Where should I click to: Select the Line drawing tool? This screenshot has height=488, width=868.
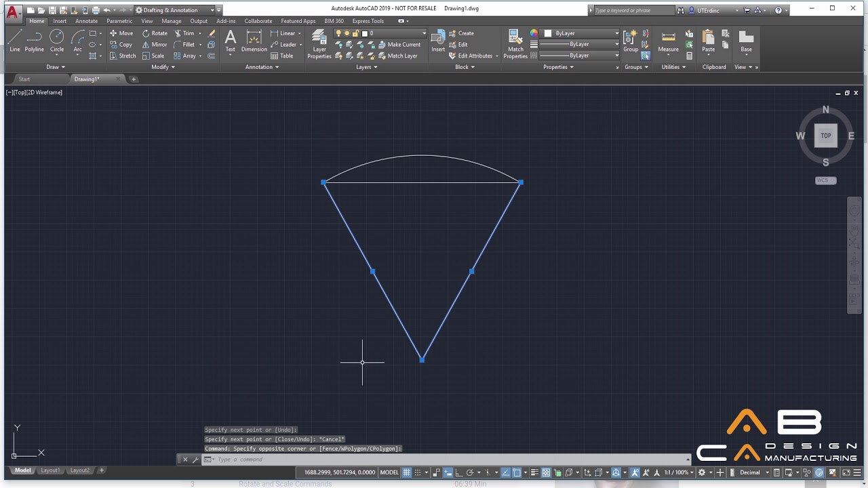point(15,41)
